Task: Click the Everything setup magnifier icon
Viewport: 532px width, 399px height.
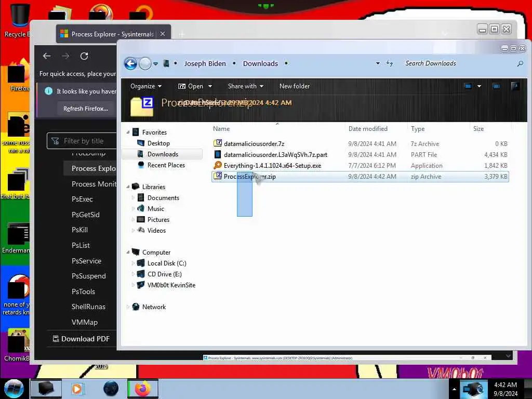Action: click(218, 165)
